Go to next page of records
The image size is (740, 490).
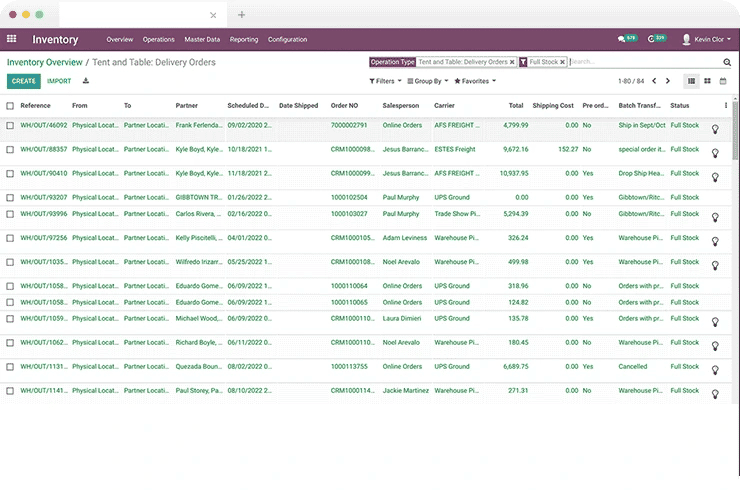(668, 81)
